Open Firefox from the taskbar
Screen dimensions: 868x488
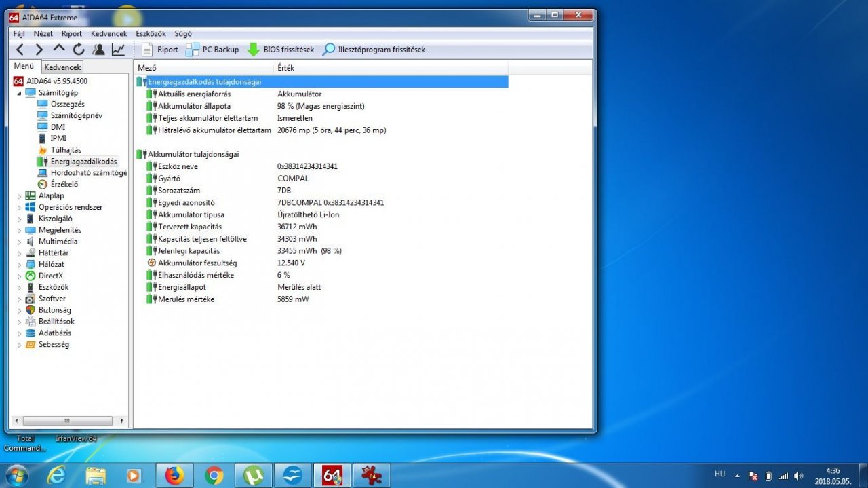(174, 475)
